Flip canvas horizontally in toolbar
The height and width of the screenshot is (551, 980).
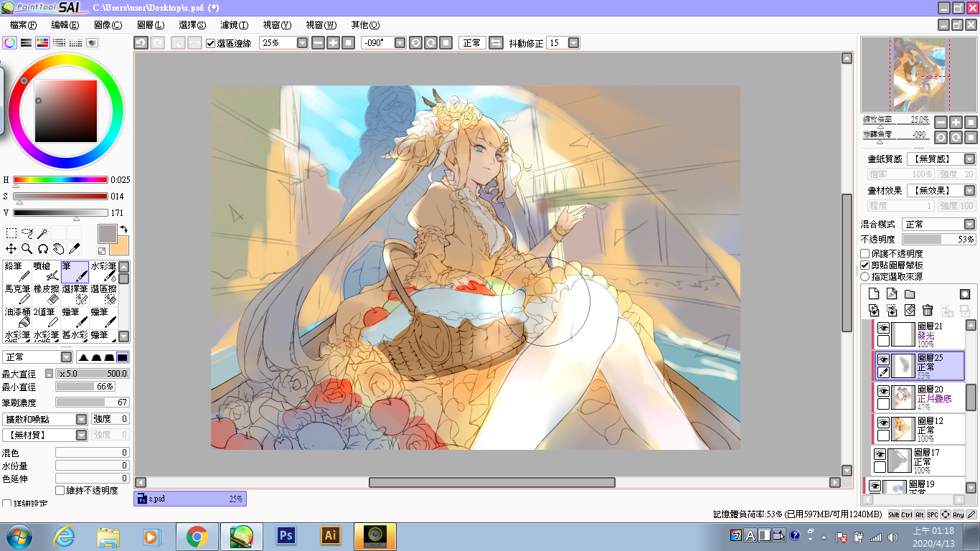click(496, 43)
